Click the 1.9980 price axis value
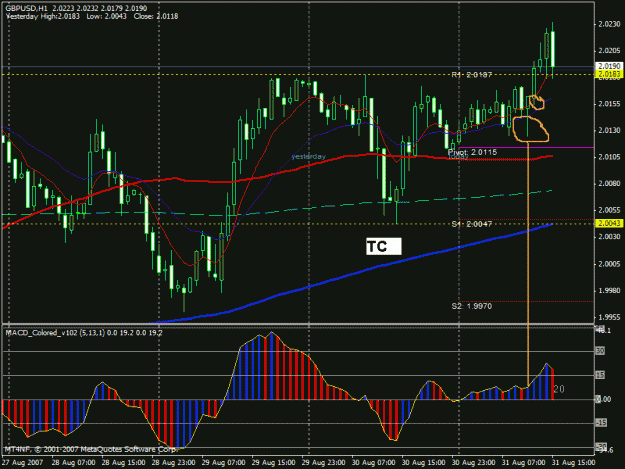The image size is (625, 469). pos(609,291)
